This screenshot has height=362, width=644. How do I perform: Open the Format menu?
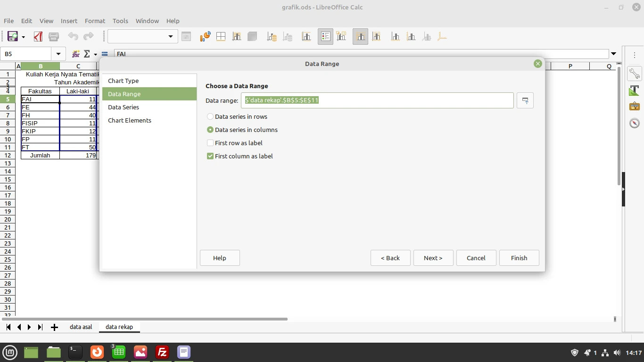(95, 21)
